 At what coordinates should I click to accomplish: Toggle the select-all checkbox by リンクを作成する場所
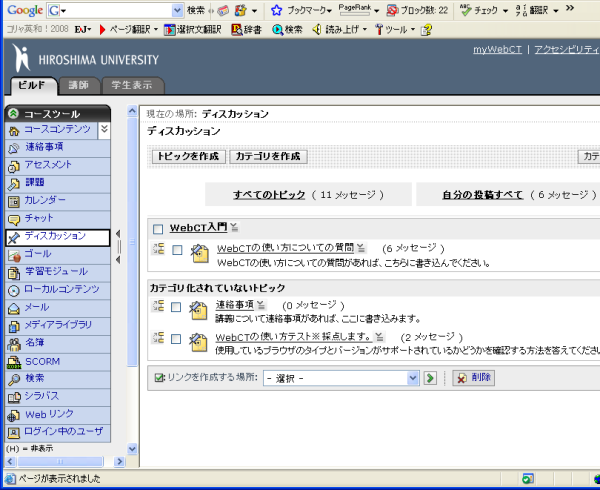click(159, 378)
